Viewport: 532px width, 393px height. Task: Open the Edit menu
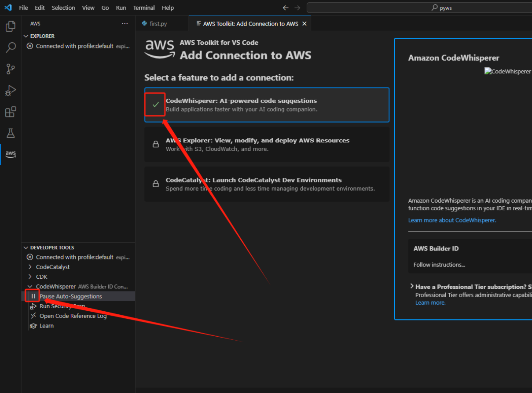(40, 7)
